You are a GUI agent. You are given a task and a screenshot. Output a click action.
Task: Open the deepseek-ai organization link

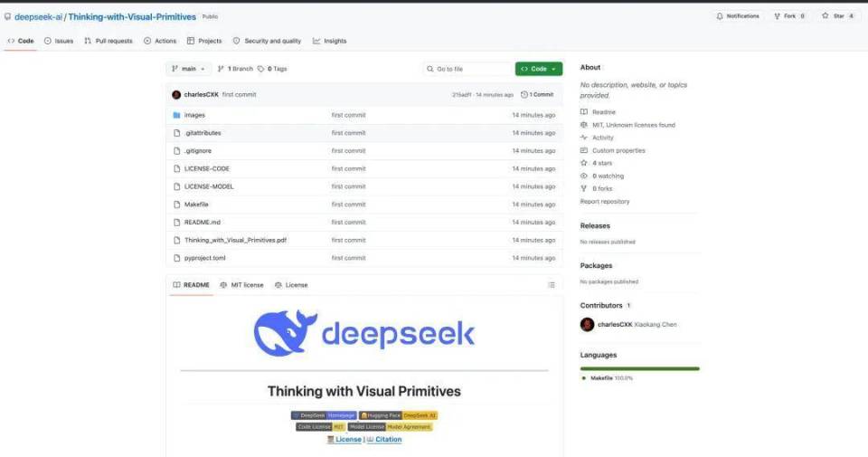[38, 16]
